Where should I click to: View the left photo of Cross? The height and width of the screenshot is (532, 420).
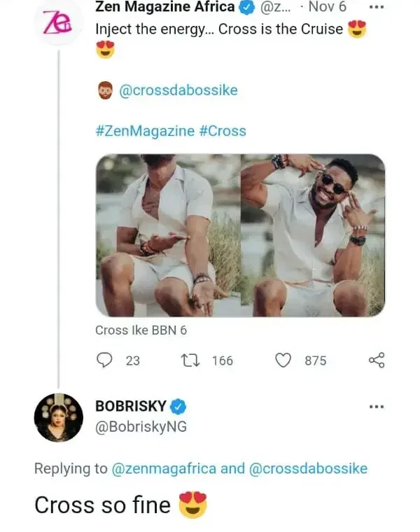pos(167,235)
